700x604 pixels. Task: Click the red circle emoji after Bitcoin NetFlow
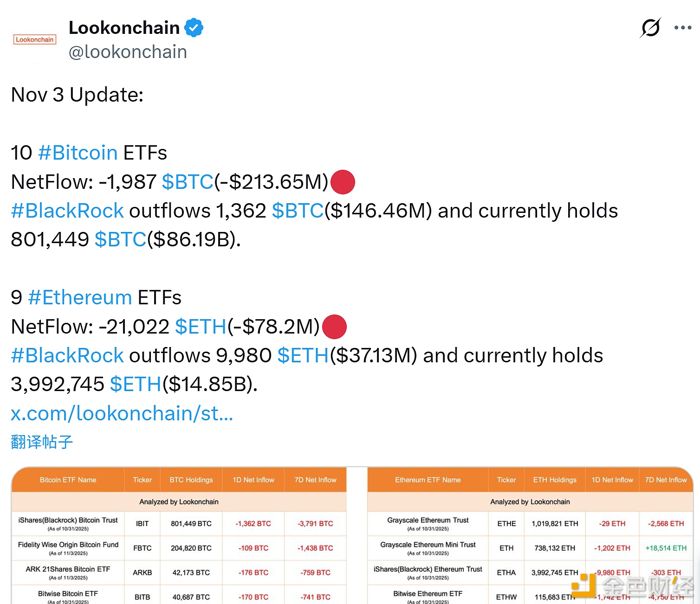pyautogui.click(x=342, y=182)
